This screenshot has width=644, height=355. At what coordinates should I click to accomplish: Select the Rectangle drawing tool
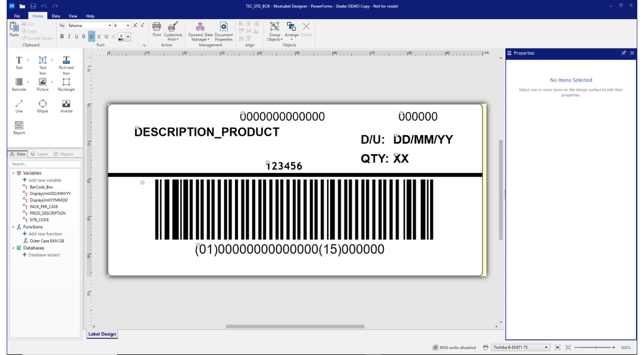[66, 84]
